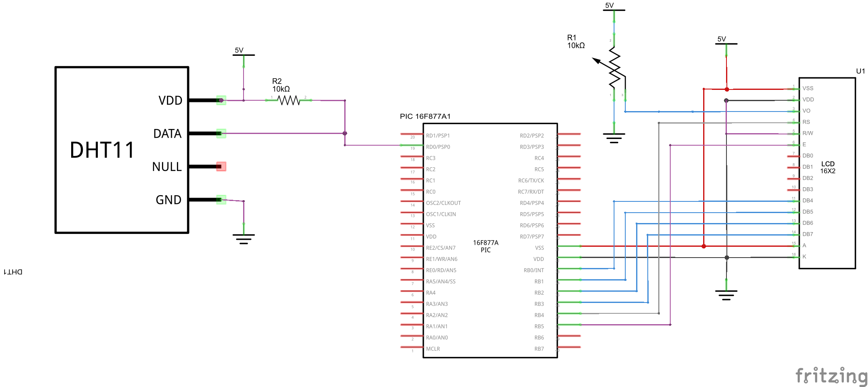Select the ground symbol below LCD K pin
868x387 pixels.
pyautogui.click(x=726, y=290)
